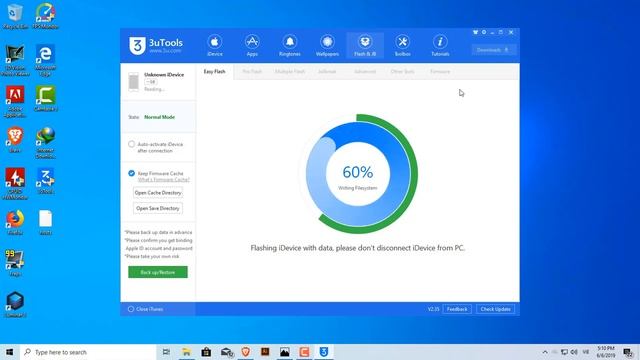Image resolution: width=640 pixels, height=360 pixels.
Task: Open the 3uTools desktop shortcut
Action: pos(45,181)
